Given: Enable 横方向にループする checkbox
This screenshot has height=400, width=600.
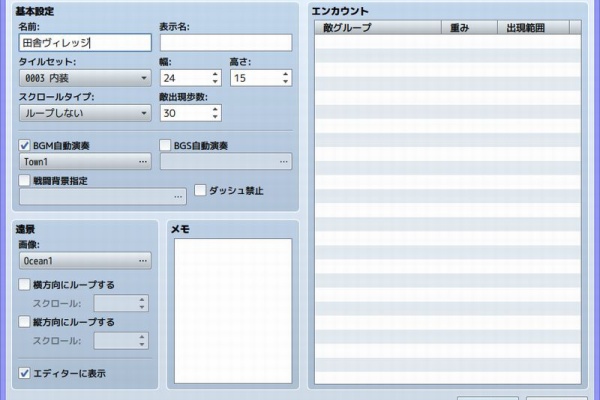Looking at the screenshot, I should coord(25,285).
